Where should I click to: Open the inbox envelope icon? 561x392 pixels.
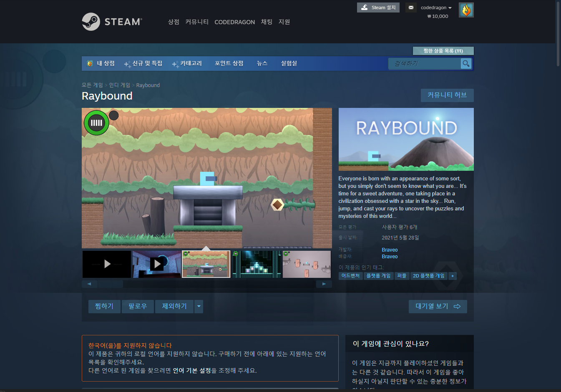(411, 7)
